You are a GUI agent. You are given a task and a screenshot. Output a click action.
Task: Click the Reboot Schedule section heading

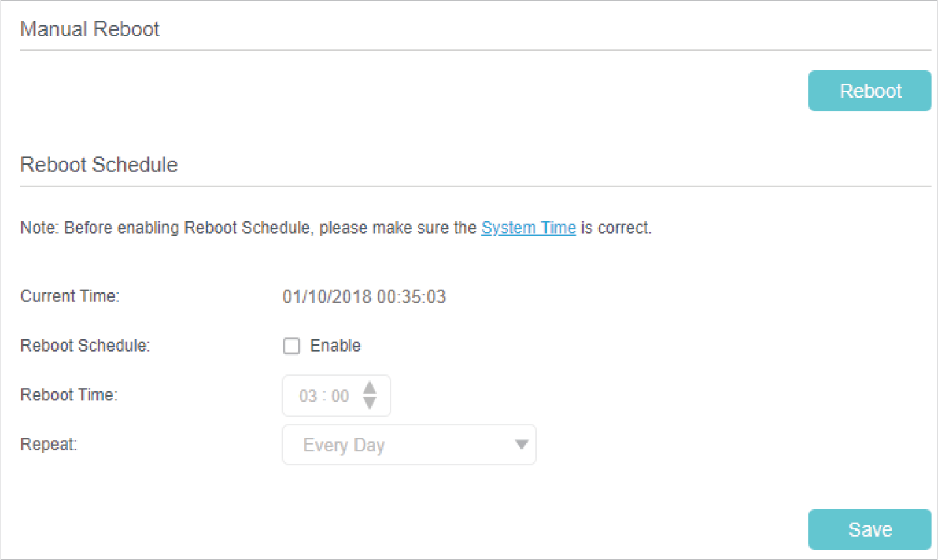click(x=99, y=165)
